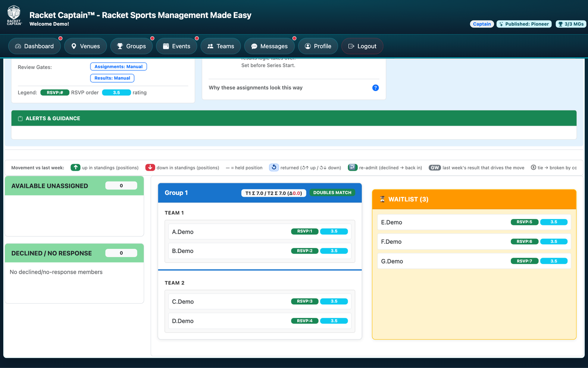Click the Results: Manual review gate
Screen dimensions: 588x368
(113, 78)
